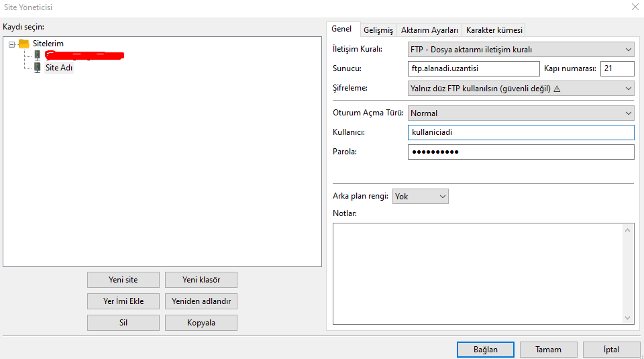Click the server icon beside Site Adı
The width and height of the screenshot is (644, 359).
pos(38,67)
